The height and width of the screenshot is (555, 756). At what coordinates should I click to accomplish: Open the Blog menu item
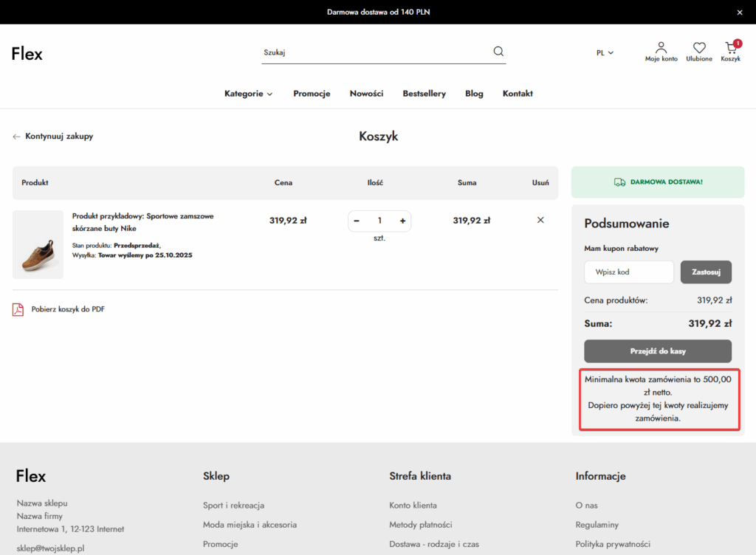474,94
